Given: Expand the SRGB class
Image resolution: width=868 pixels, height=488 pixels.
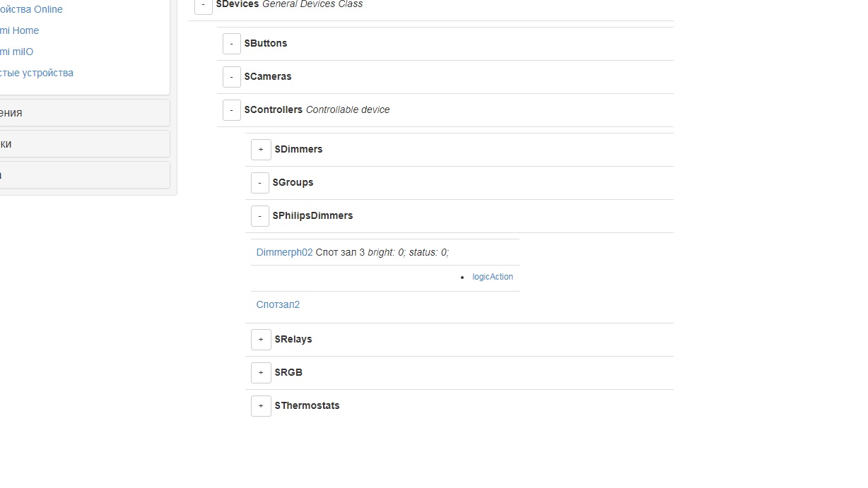Looking at the screenshot, I should (x=261, y=373).
